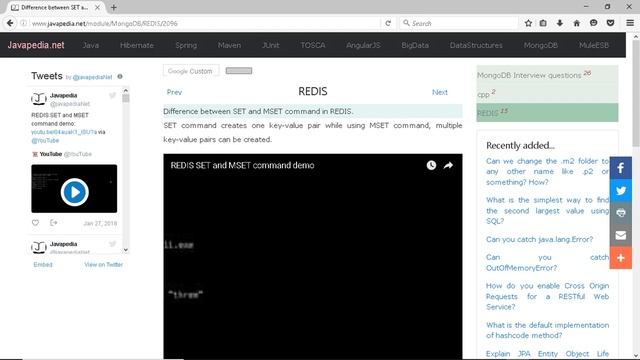Like the tweet with the heart icon
The image size is (640, 360).
pyautogui.click(x=36, y=223)
